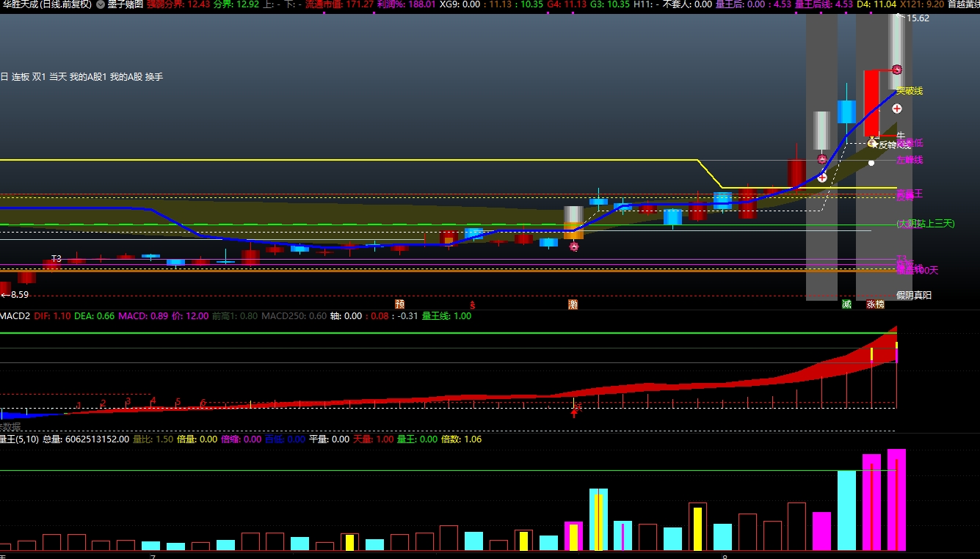Select the 连板 label
980x559 pixels.
pos(21,77)
